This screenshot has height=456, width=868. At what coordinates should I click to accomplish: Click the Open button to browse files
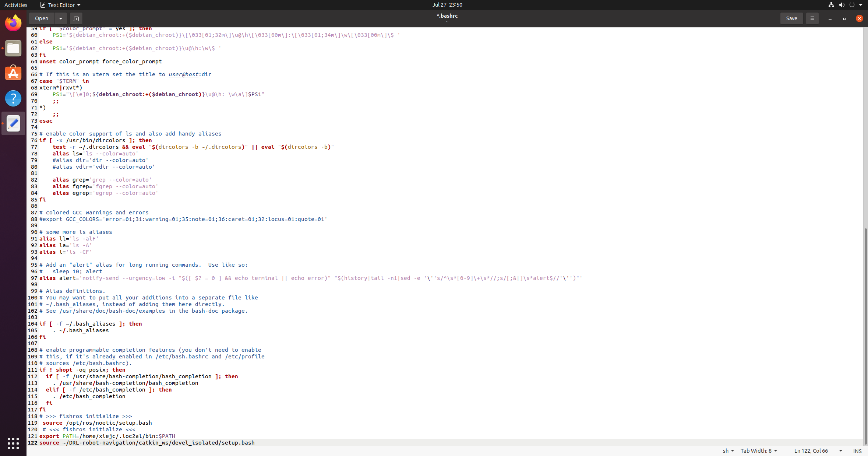click(41, 18)
